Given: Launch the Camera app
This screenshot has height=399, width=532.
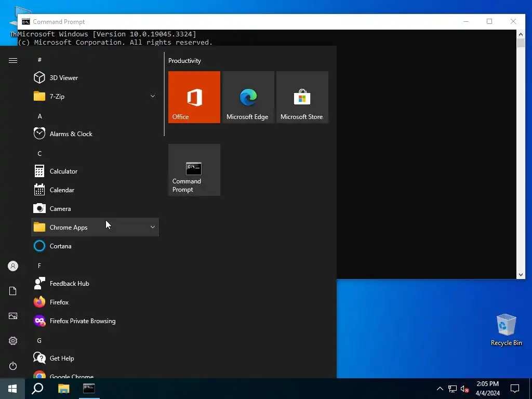Looking at the screenshot, I should click(95, 209).
